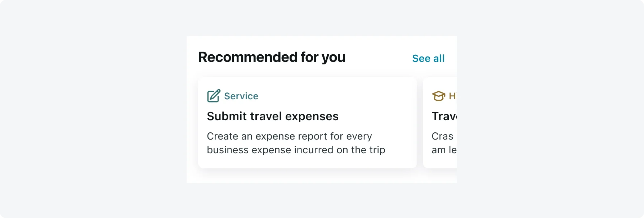Screen dimensions: 644x218
Task: Click the 'am le' truncated text
Action: [444, 150]
